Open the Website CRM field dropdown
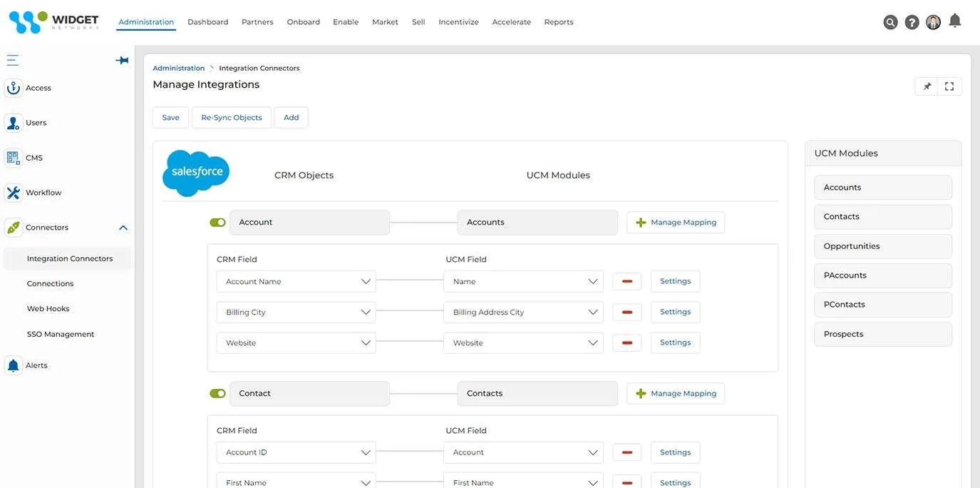The height and width of the screenshot is (488, 980). coord(296,343)
